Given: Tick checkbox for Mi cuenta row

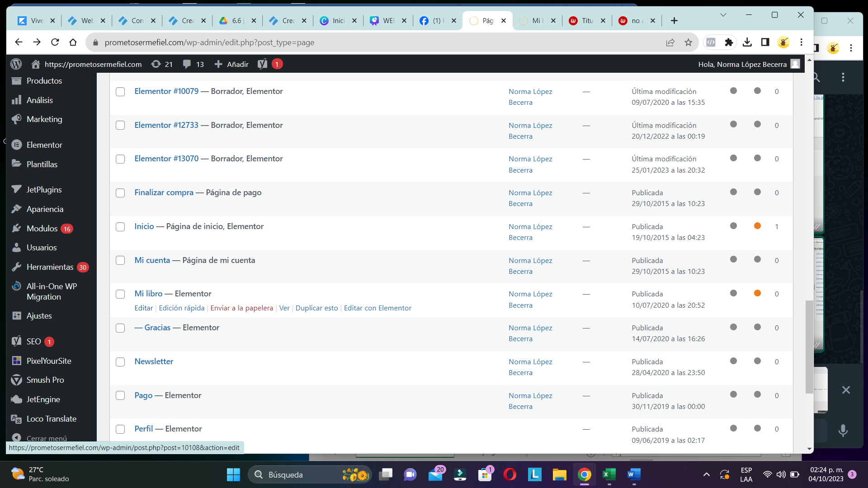Looking at the screenshot, I should [x=120, y=260].
